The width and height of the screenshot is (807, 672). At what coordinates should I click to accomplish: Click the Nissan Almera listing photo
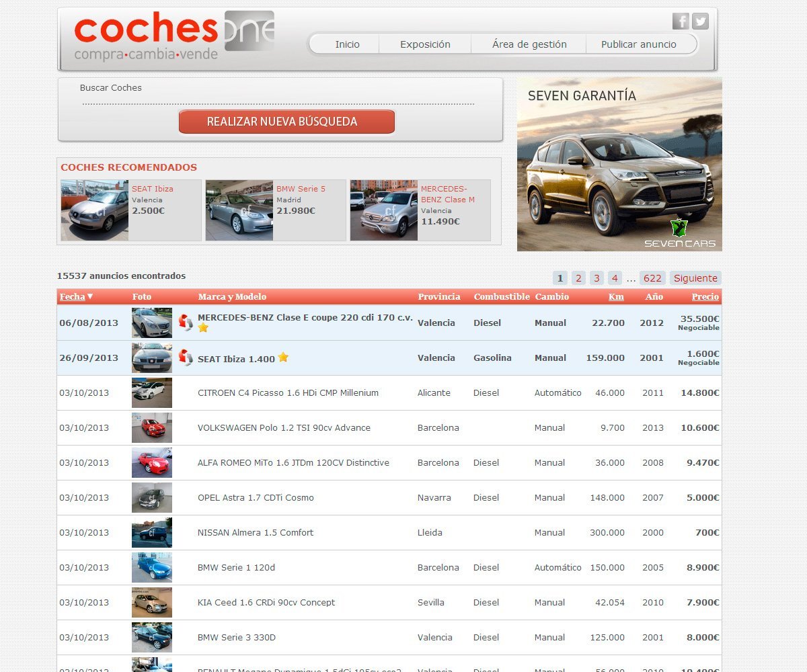pos(152,532)
